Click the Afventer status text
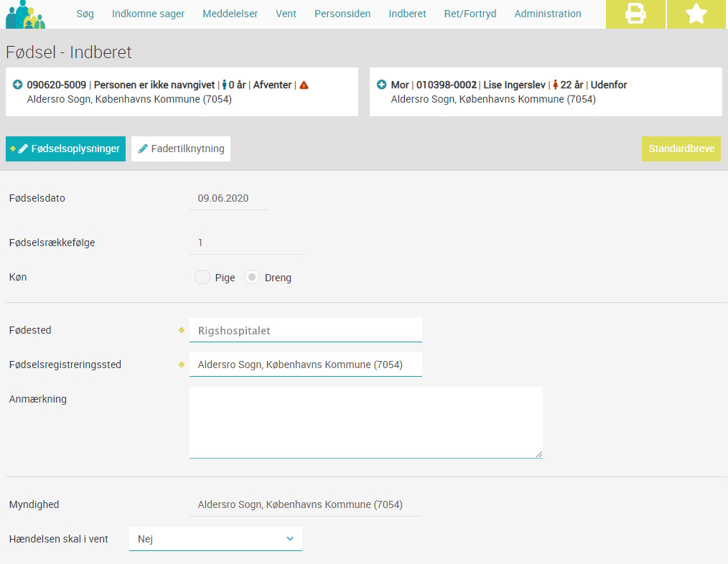Viewport: 728px width, 564px height. click(272, 85)
